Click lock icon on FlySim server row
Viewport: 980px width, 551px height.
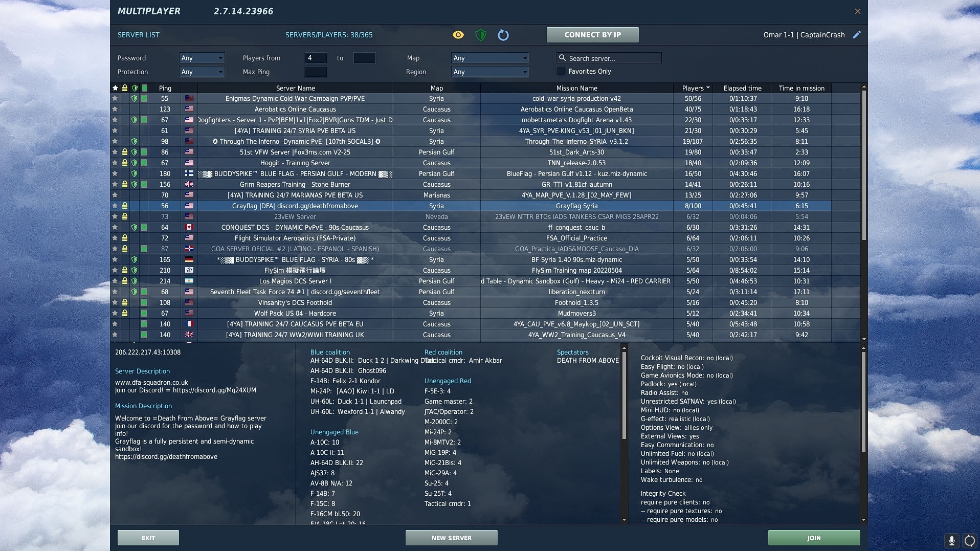point(124,270)
